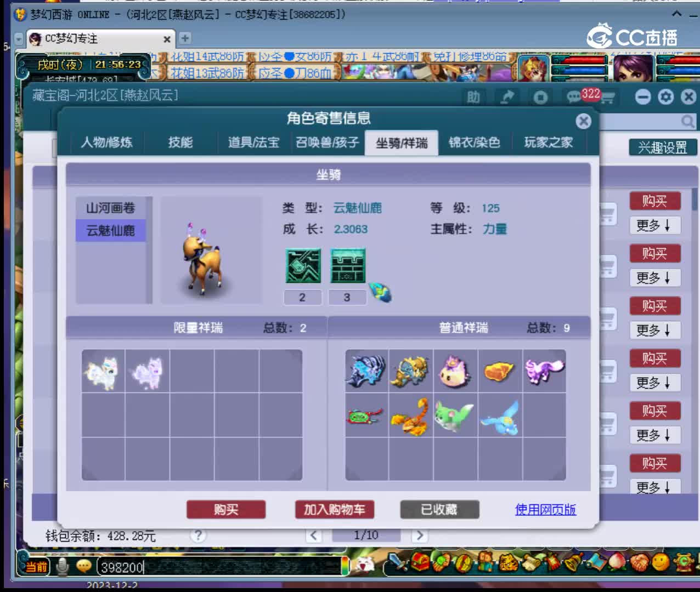The width and height of the screenshot is (700, 592).
Task: Click the record circle icon in 藏宝阁 header
Action: coord(541,98)
